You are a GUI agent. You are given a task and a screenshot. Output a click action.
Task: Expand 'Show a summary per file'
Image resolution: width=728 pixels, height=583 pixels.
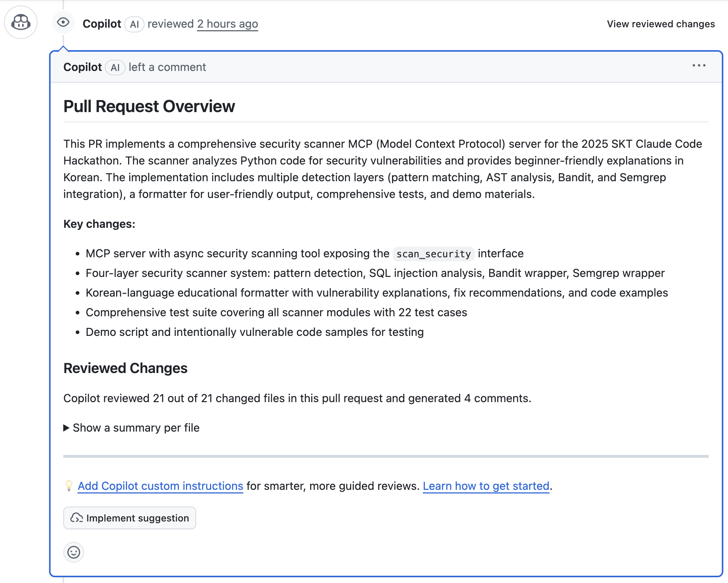(x=136, y=428)
